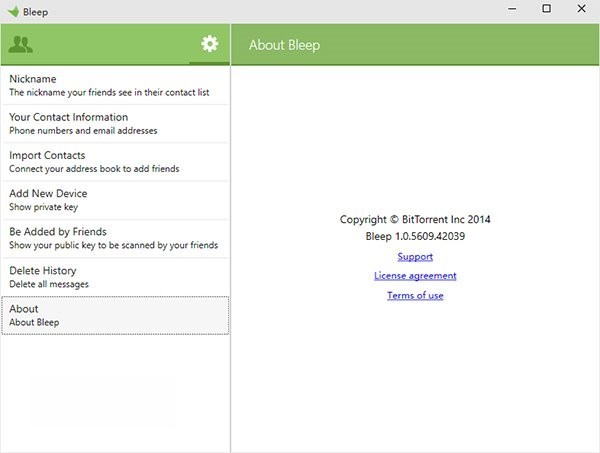Viewport: 600px width, 453px height.
Task: Select Import Contacts option
Action: click(x=116, y=162)
